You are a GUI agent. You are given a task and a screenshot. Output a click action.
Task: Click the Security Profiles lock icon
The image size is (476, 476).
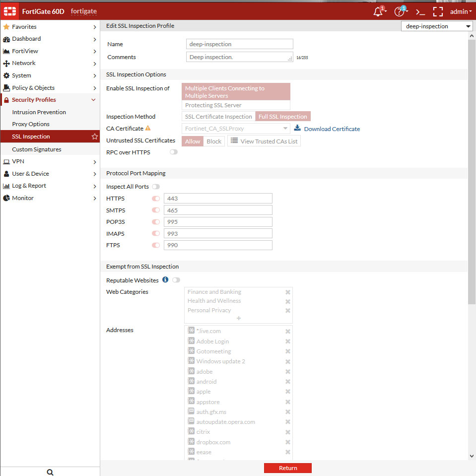click(6, 100)
